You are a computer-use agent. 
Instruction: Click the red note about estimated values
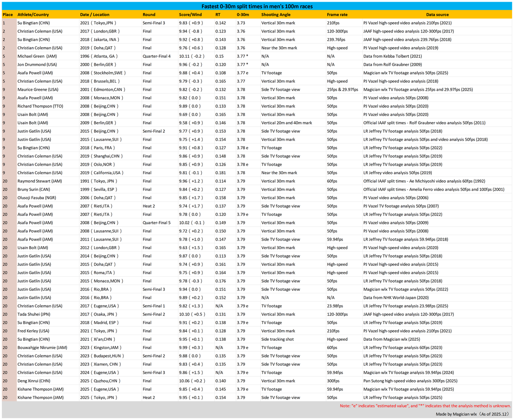[425, 405]
